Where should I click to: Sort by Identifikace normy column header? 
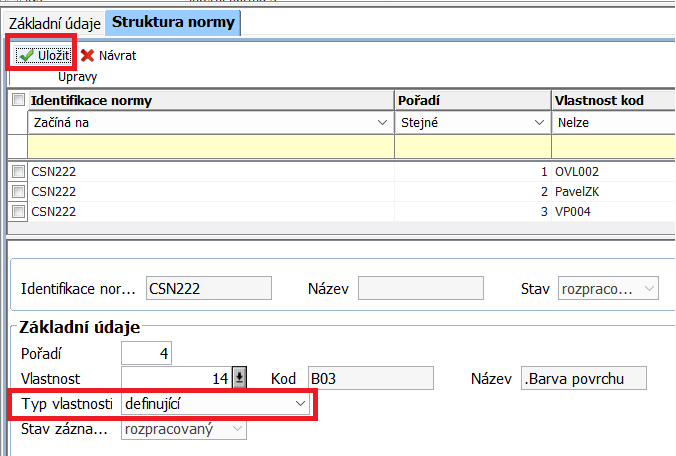click(210, 101)
